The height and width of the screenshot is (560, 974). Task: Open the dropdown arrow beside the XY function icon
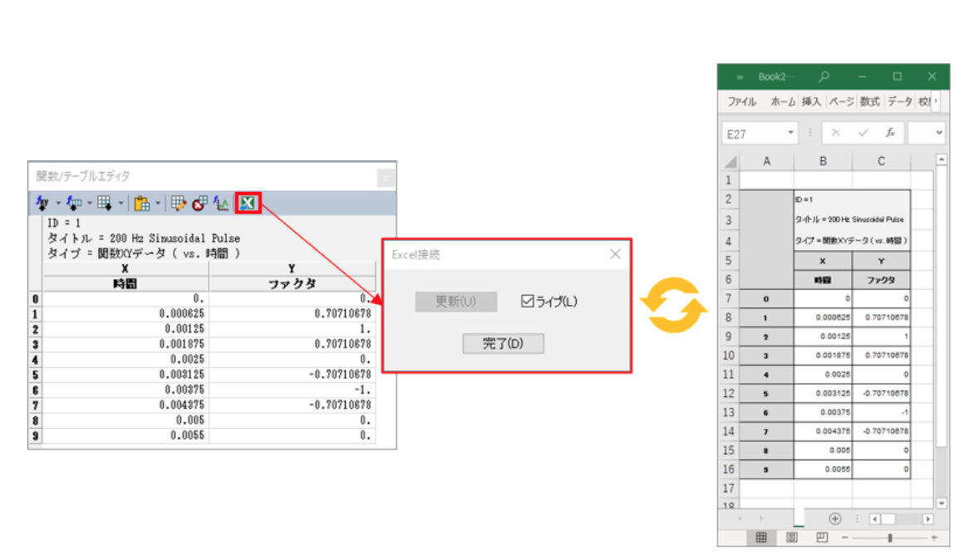[x=58, y=204]
